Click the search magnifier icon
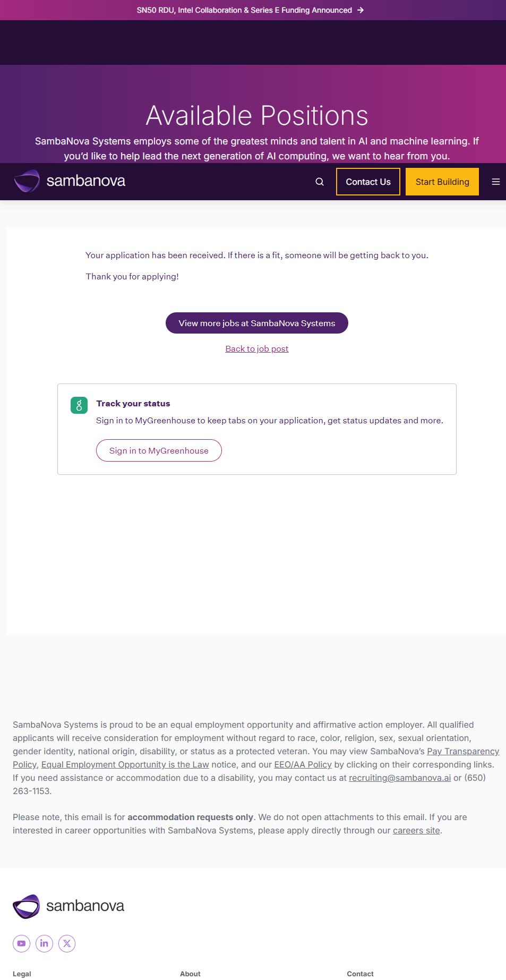The image size is (506, 980). point(320,182)
